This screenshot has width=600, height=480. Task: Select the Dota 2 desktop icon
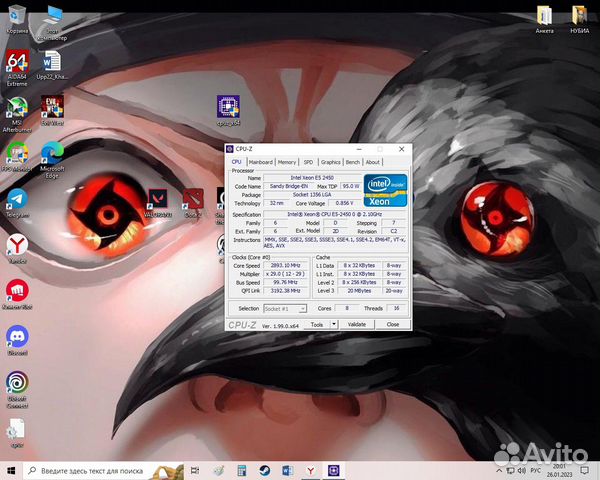[x=192, y=198]
